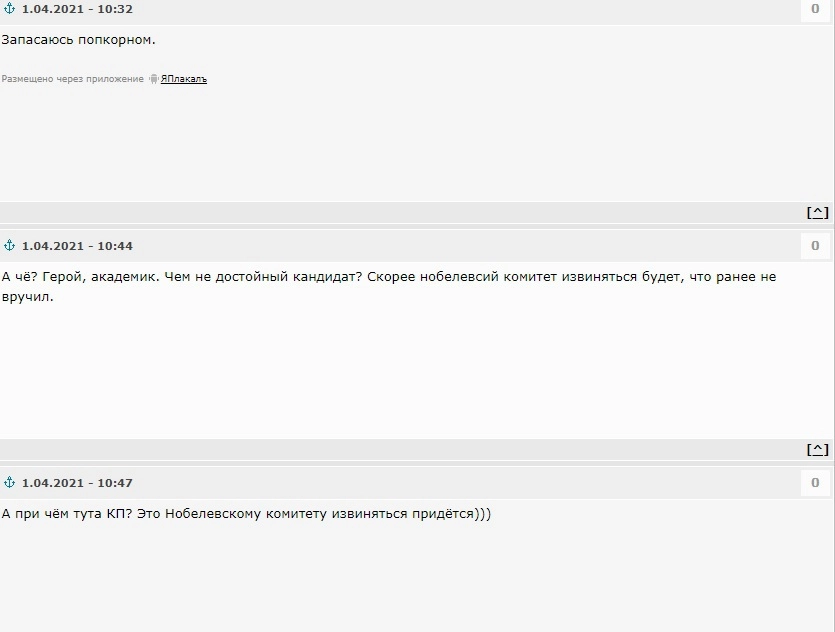Click the comment text 'Запасаюсь попкорном.'
Viewport: 835px width, 632px height.
tap(79, 40)
